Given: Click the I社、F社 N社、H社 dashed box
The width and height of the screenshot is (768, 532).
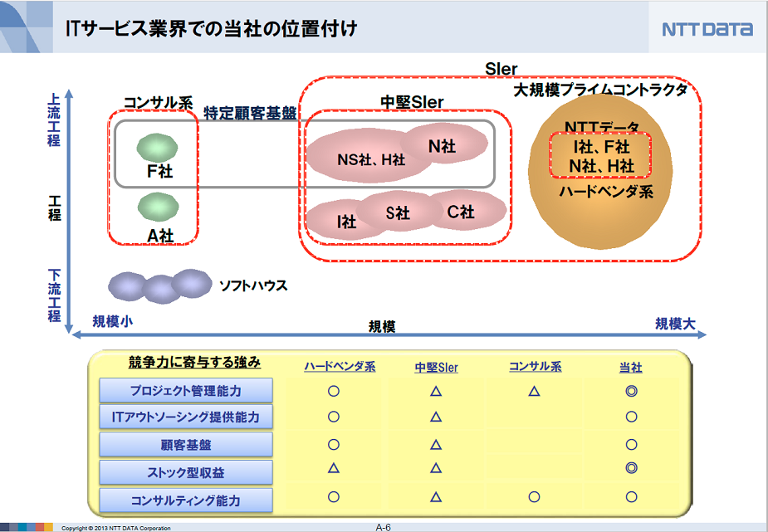Looking at the screenshot, I should pos(600,155).
